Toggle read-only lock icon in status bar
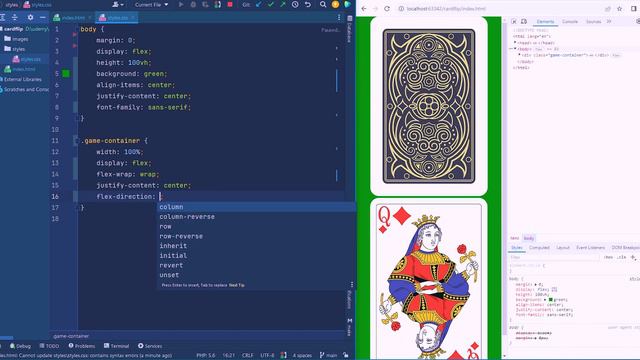 [x=346, y=356]
